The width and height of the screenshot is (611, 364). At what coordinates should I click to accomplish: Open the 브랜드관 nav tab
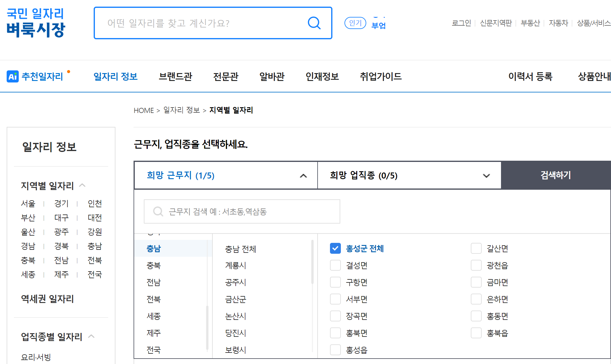[176, 76]
